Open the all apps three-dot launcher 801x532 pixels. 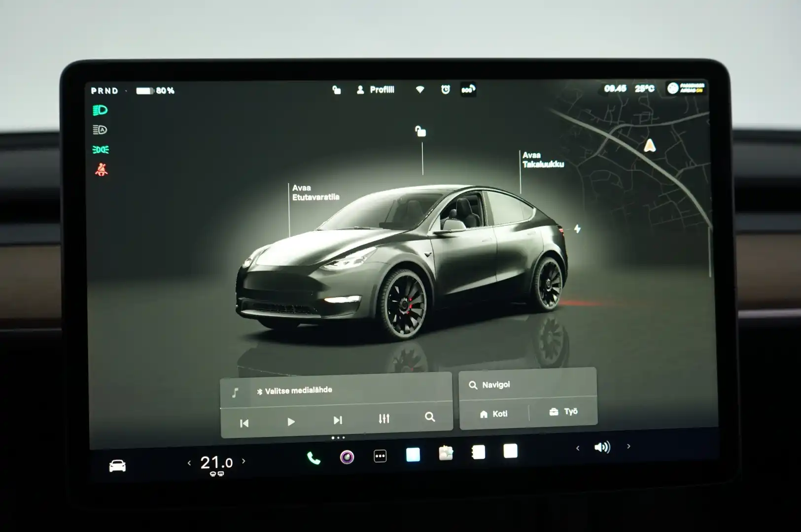pyautogui.click(x=380, y=456)
